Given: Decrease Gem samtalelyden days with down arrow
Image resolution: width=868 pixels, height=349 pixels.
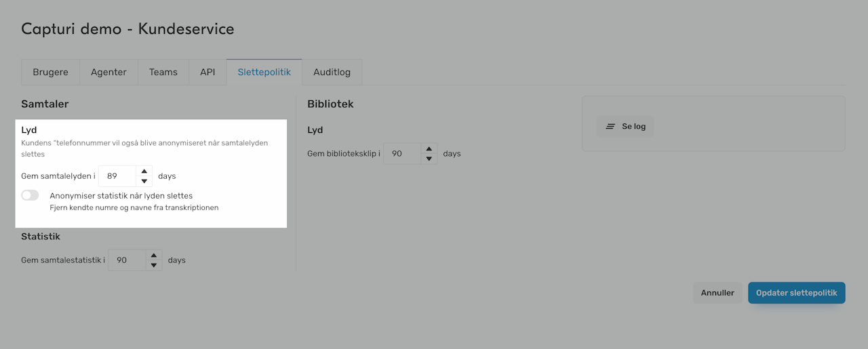Looking at the screenshot, I should tap(144, 181).
